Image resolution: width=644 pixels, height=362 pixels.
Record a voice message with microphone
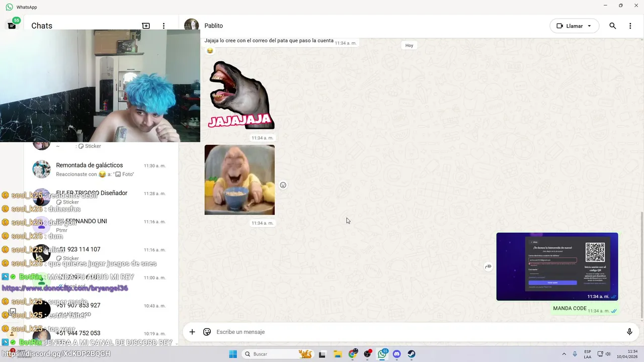[629, 332]
